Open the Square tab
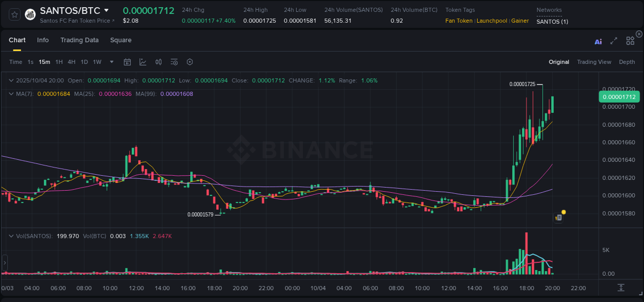 coord(121,40)
